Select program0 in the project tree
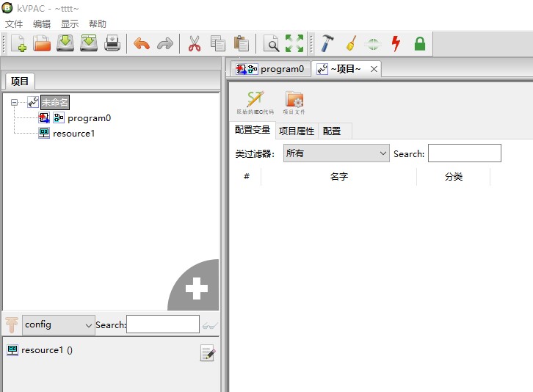Screen dimensions: 533x392 (89, 117)
